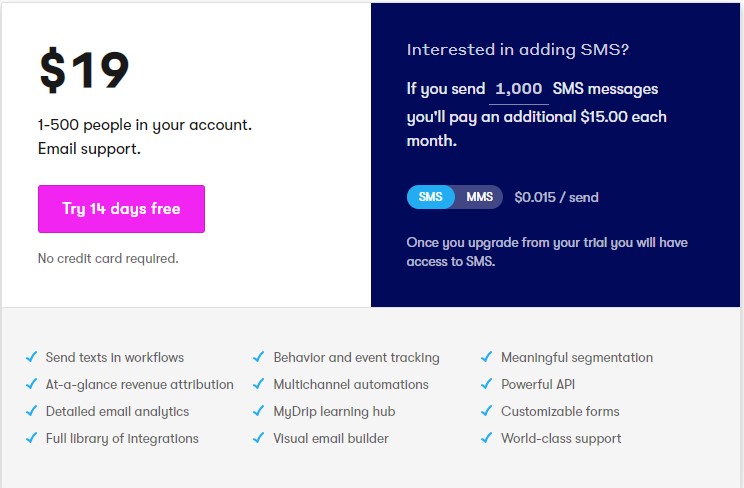Click the checkmark beside Meaningful segmentation

click(x=486, y=357)
